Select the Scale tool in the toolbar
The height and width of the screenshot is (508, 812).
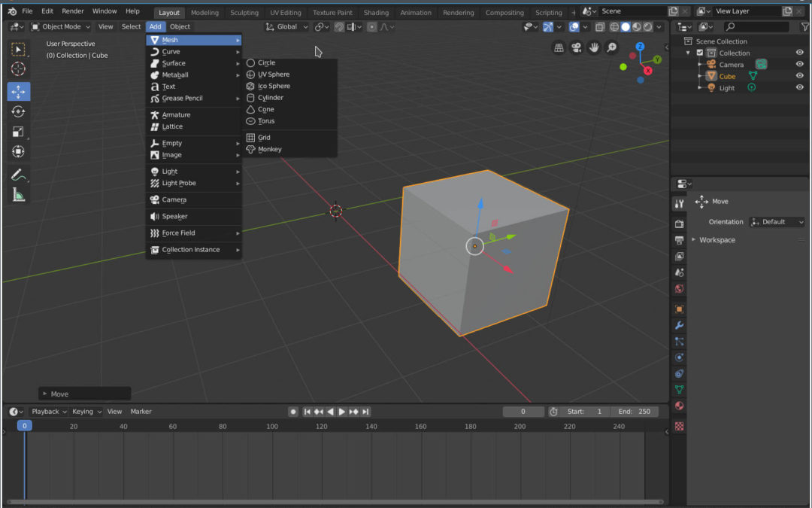tap(18, 132)
